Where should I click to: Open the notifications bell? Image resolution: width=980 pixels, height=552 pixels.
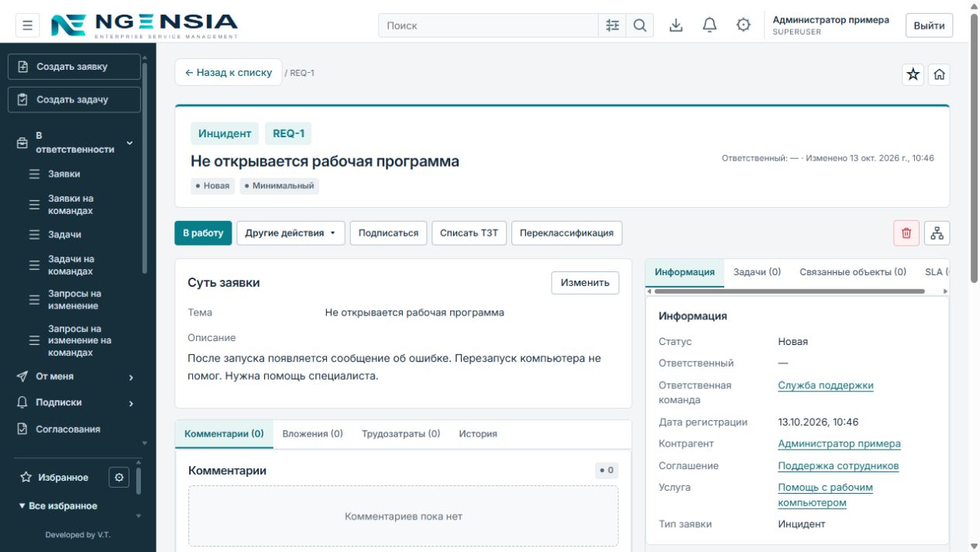[x=710, y=26]
